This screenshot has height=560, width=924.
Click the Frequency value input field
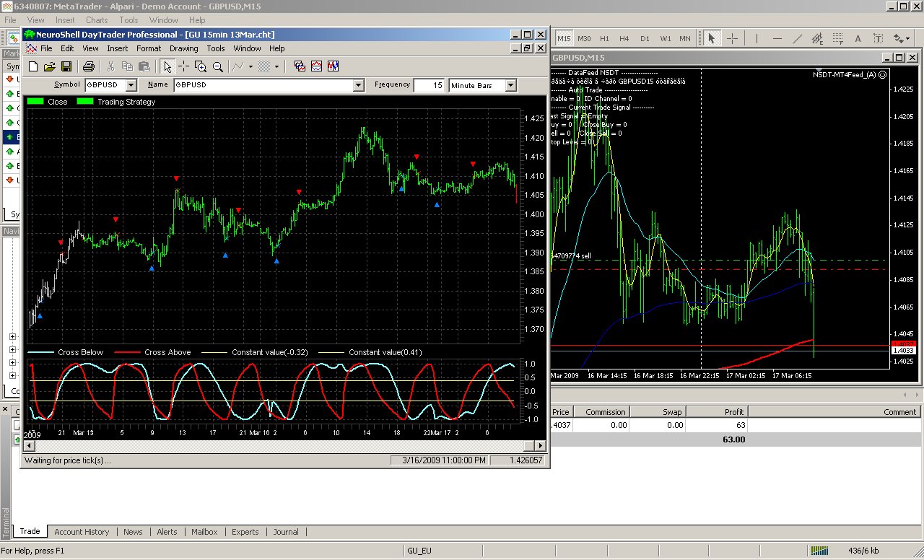[430, 85]
